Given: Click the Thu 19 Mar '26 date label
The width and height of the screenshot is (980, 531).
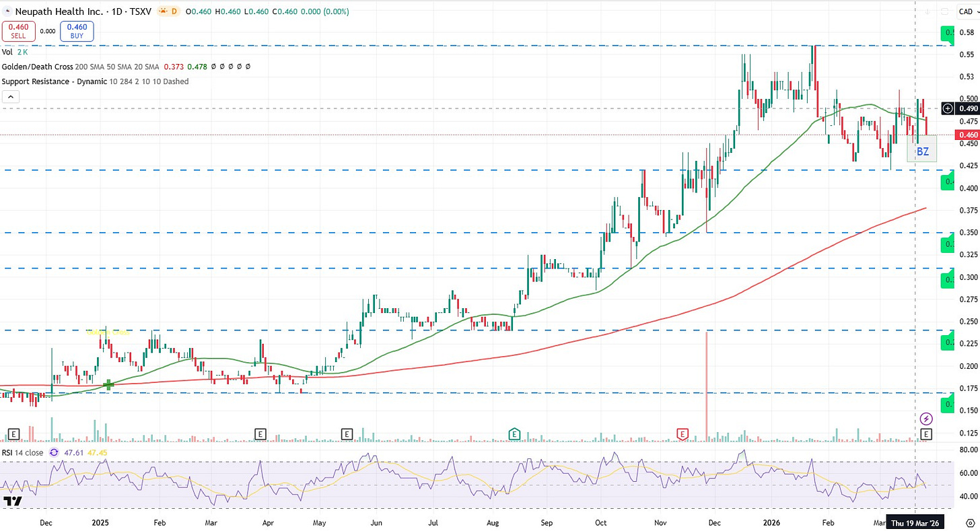Looking at the screenshot, I should tap(915, 522).
